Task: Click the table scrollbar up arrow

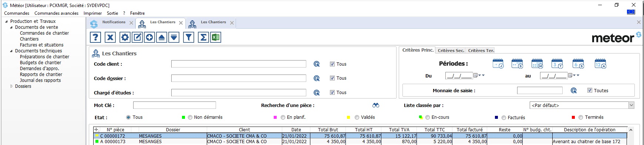Action: (x=631, y=130)
